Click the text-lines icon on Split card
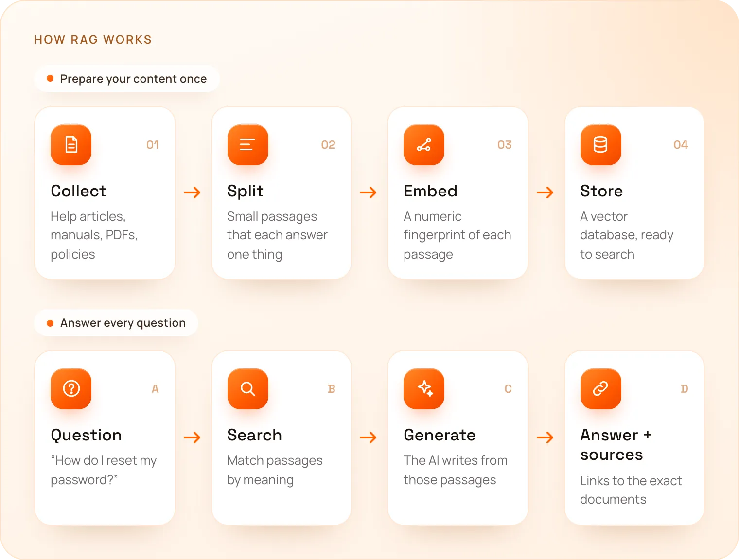The width and height of the screenshot is (739, 560). tap(248, 145)
